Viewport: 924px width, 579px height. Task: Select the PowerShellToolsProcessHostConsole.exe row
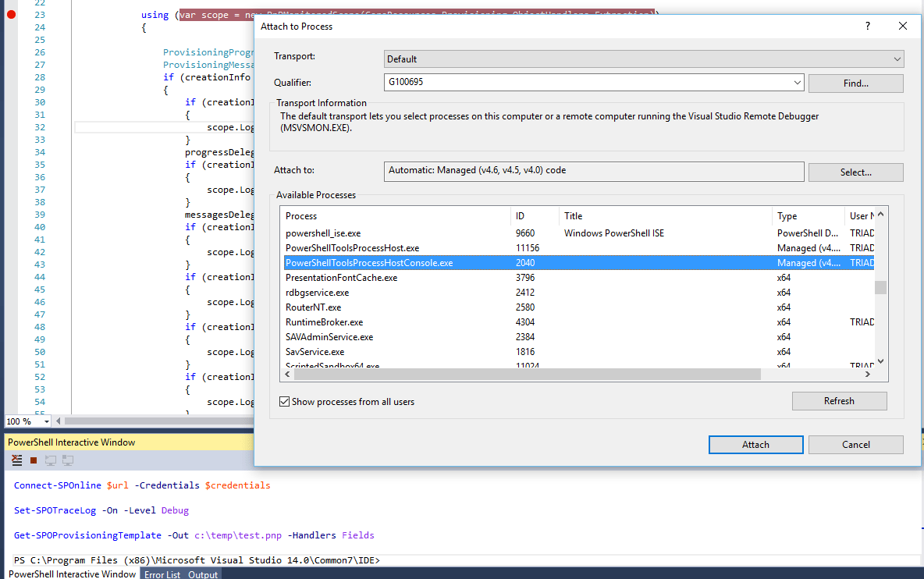[x=579, y=263]
